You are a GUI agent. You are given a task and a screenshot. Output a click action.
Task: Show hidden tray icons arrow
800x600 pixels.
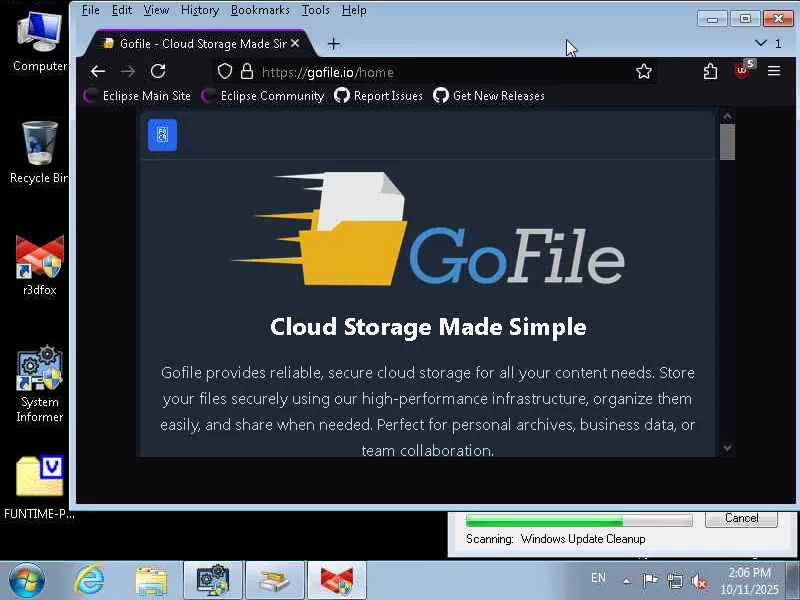coord(627,581)
